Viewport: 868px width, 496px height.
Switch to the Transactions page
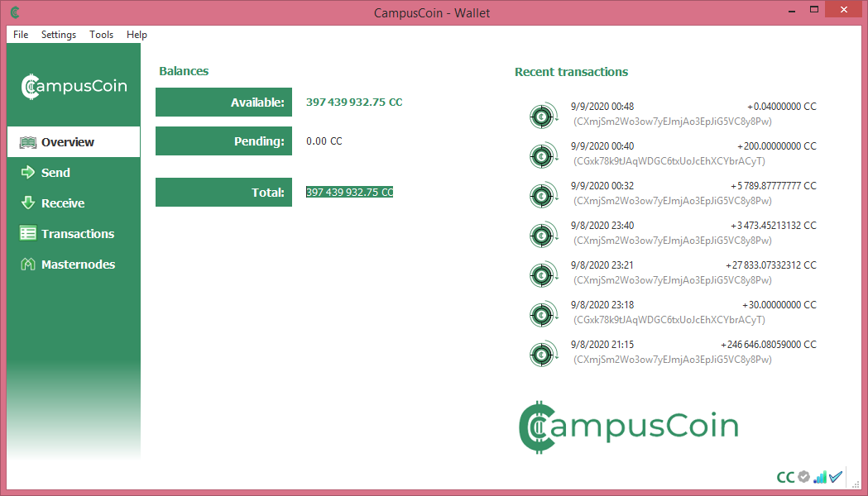coord(74,233)
